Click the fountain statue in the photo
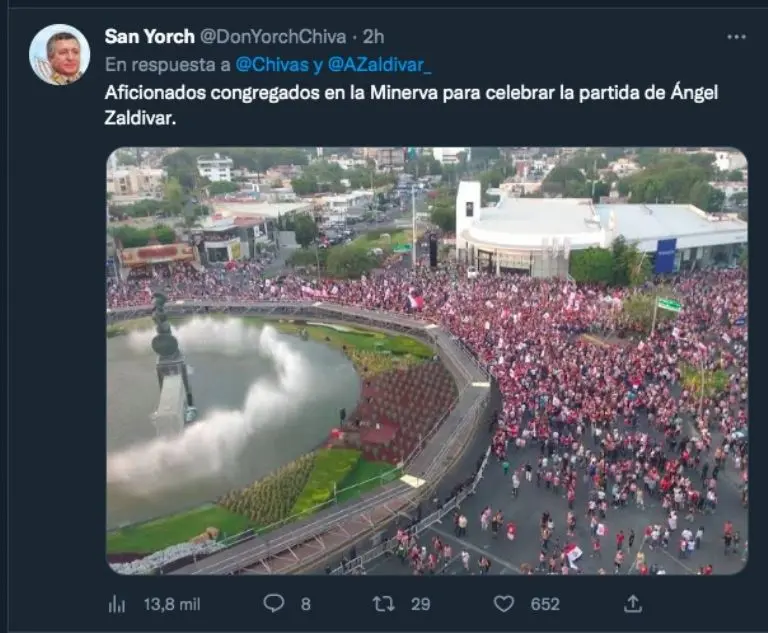 click(170, 358)
